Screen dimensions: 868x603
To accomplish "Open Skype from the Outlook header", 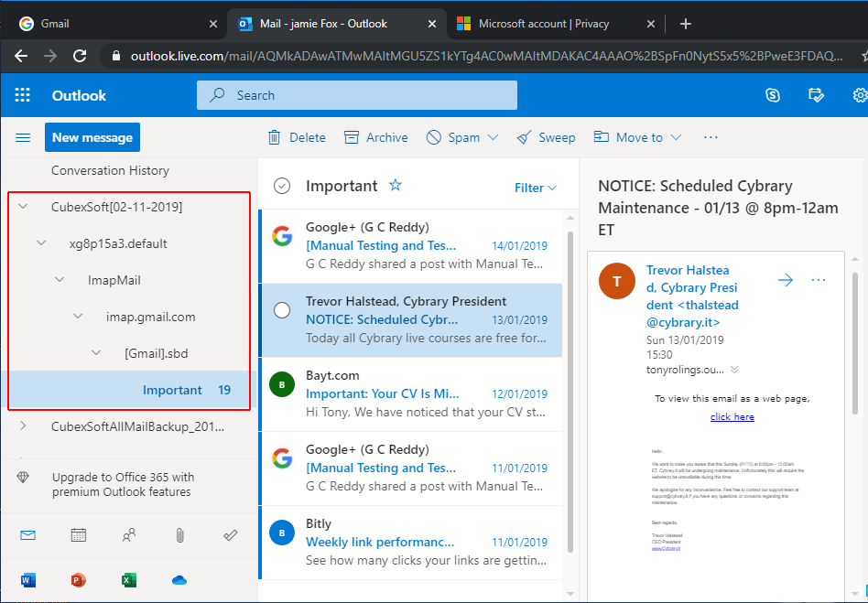I will (x=773, y=95).
